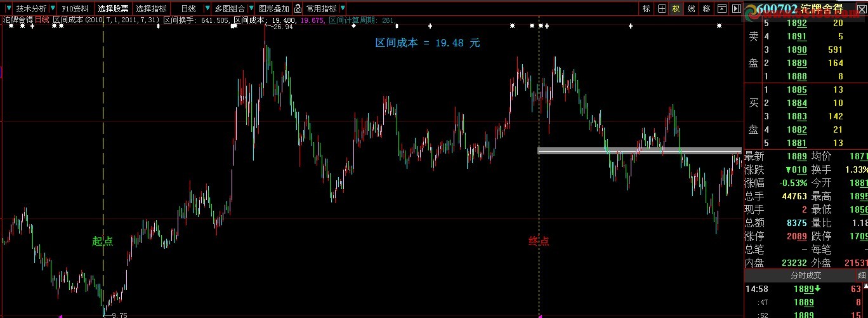Expand the dropdown arrow after 日线
The width and height of the screenshot is (868, 318).
tap(207, 9)
